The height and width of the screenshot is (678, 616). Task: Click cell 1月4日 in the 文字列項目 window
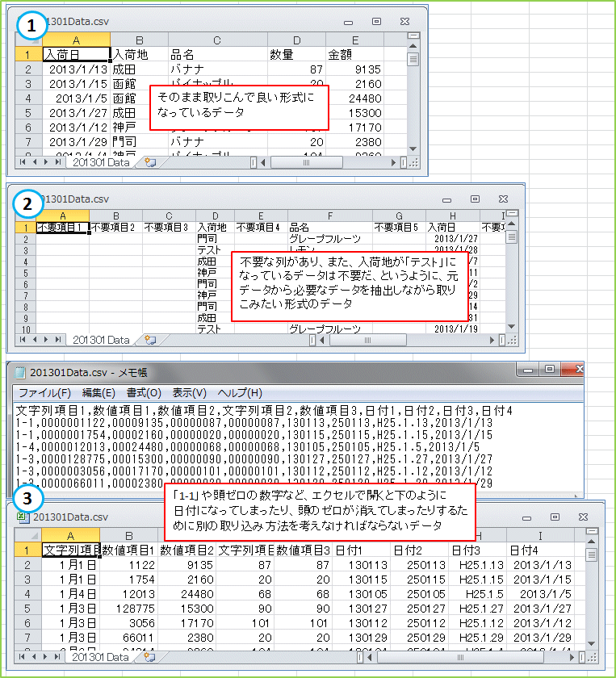click(x=70, y=594)
